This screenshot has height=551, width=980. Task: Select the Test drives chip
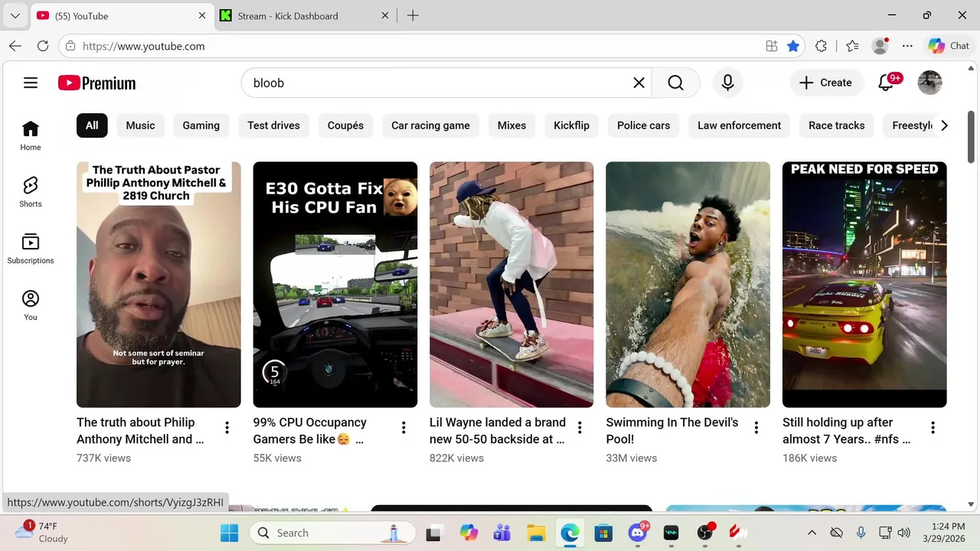coord(273,126)
